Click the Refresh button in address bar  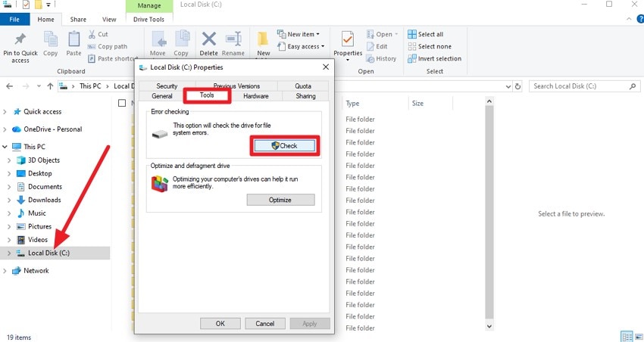tap(518, 86)
